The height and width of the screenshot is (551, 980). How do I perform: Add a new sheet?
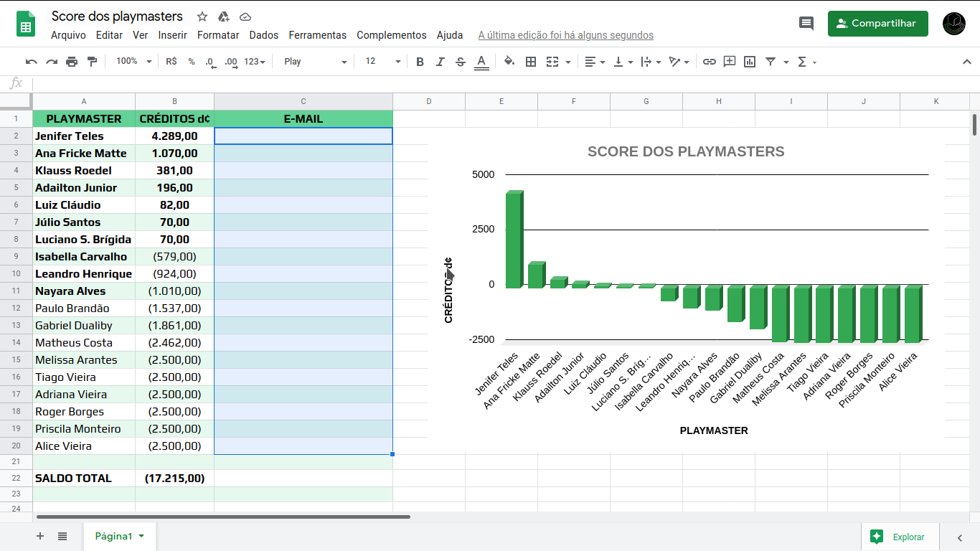(40, 536)
